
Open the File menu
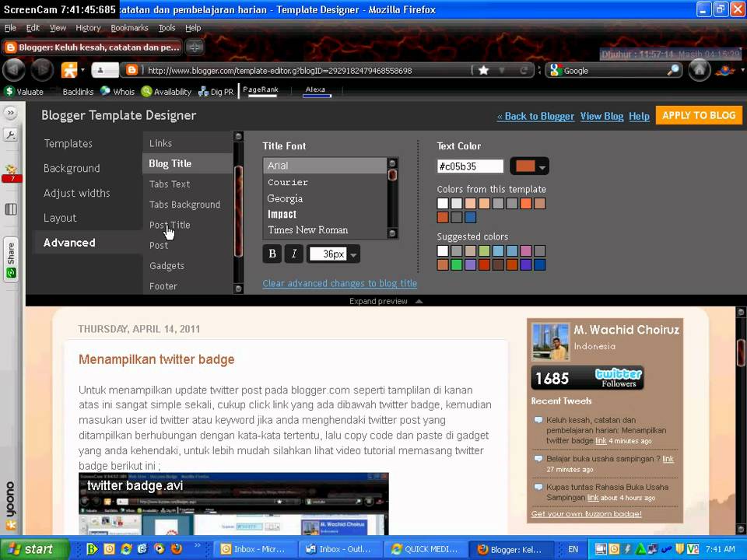pos(10,28)
